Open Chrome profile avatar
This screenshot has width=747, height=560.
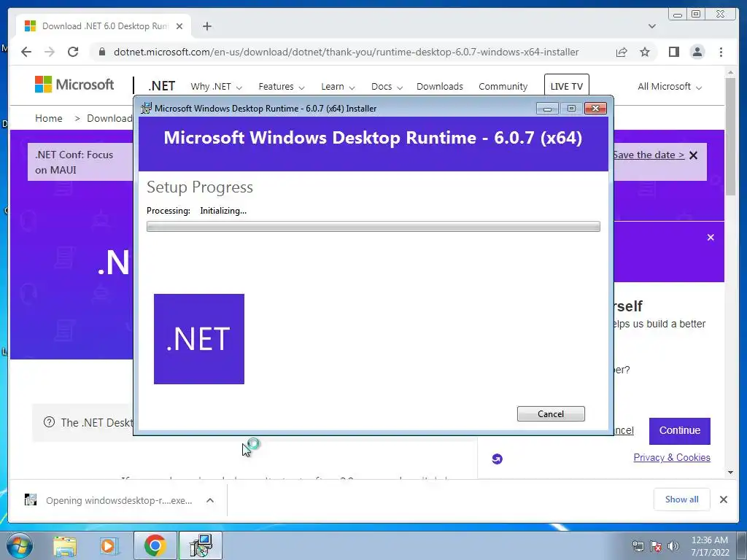(697, 52)
